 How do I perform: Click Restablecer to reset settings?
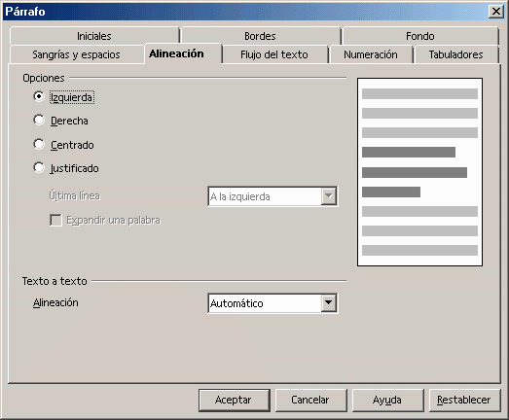[465, 401]
